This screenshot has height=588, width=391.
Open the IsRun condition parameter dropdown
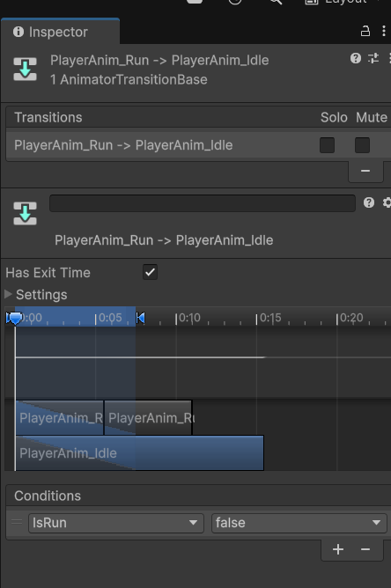pos(116,523)
